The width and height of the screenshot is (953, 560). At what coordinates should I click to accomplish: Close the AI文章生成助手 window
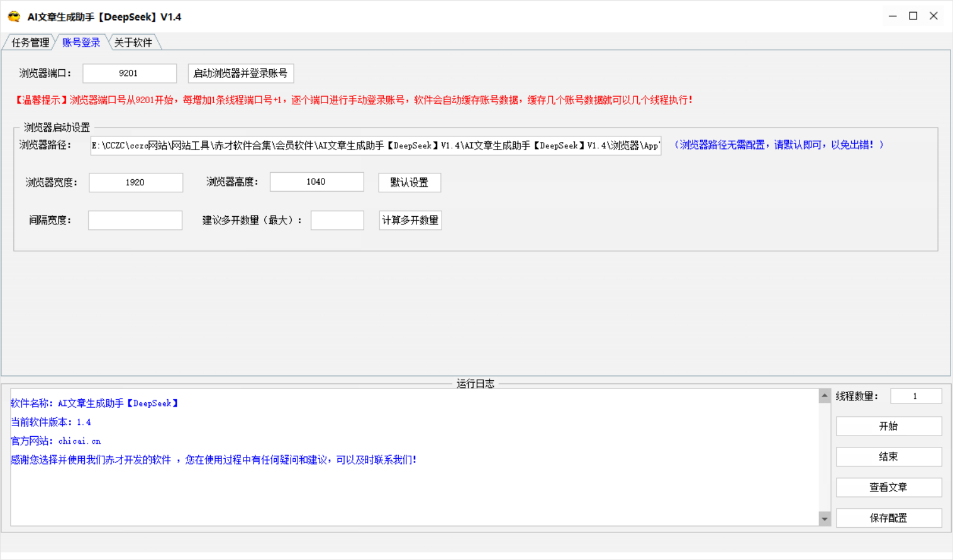click(x=934, y=16)
